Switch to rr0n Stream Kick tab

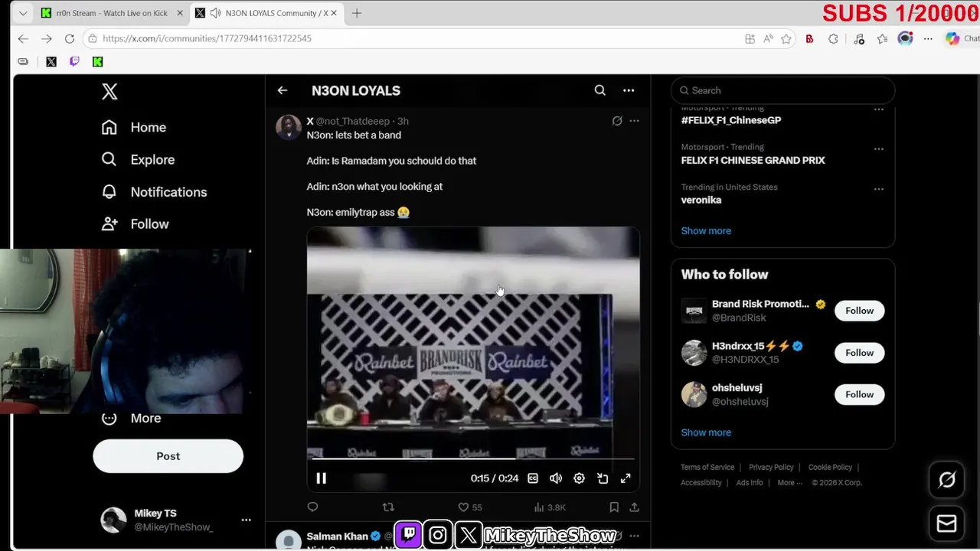click(111, 13)
